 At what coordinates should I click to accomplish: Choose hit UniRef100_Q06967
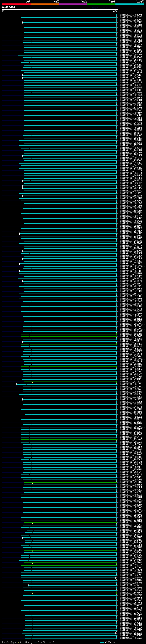pyautogui.click(x=131, y=256)
